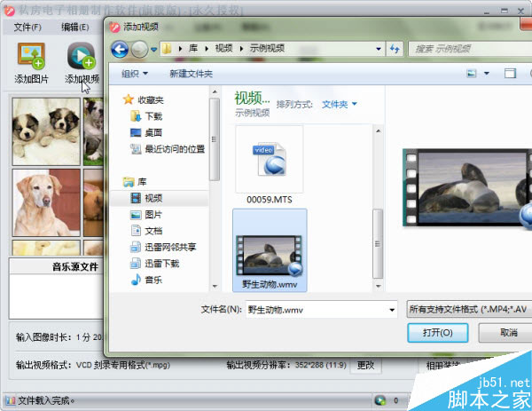532x411 pixels.
Task: Select 视频 (Videos) library in navigation tree
Action: pyautogui.click(x=153, y=198)
